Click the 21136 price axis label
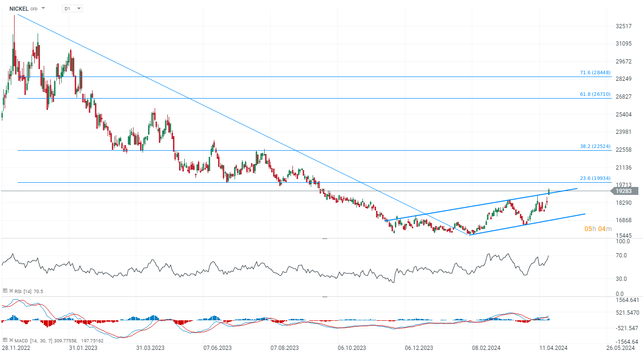The height and width of the screenshot is (356, 644). [624, 168]
